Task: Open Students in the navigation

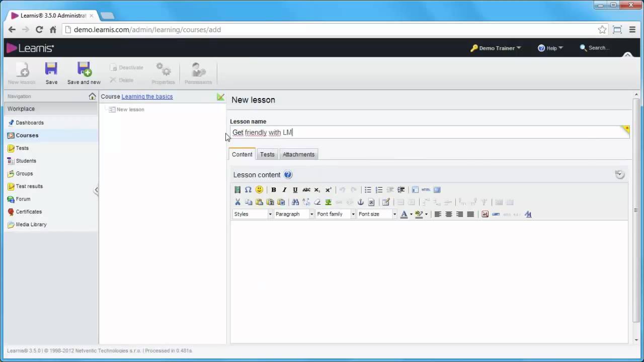Action: [x=26, y=161]
